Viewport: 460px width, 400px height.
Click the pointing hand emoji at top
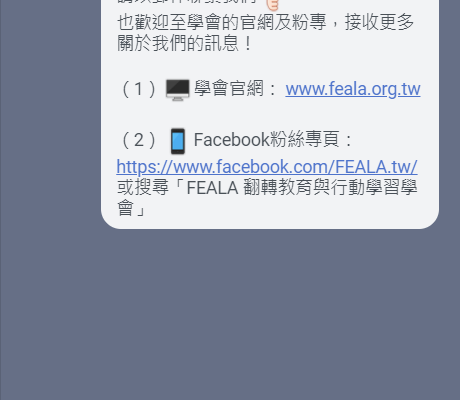pyautogui.click(x=272, y=5)
